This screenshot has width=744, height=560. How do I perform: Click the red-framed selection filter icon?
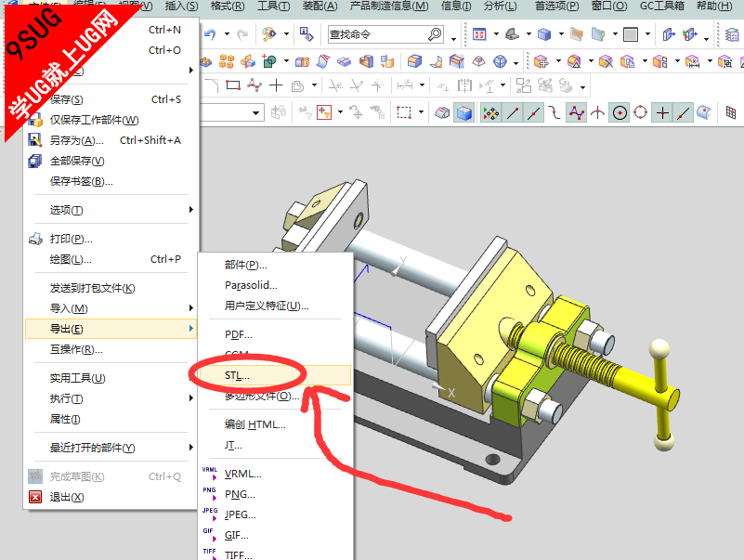tap(324, 112)
